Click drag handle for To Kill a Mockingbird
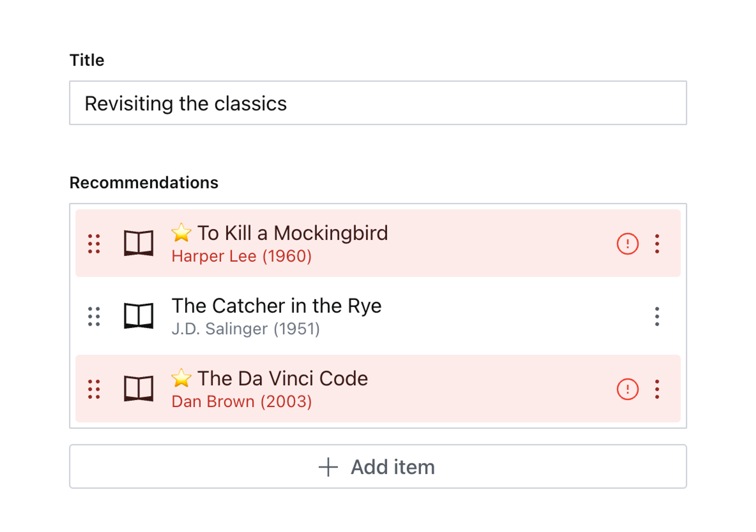The height and width of the screenshot is (532, 756). tap(94, 244)
